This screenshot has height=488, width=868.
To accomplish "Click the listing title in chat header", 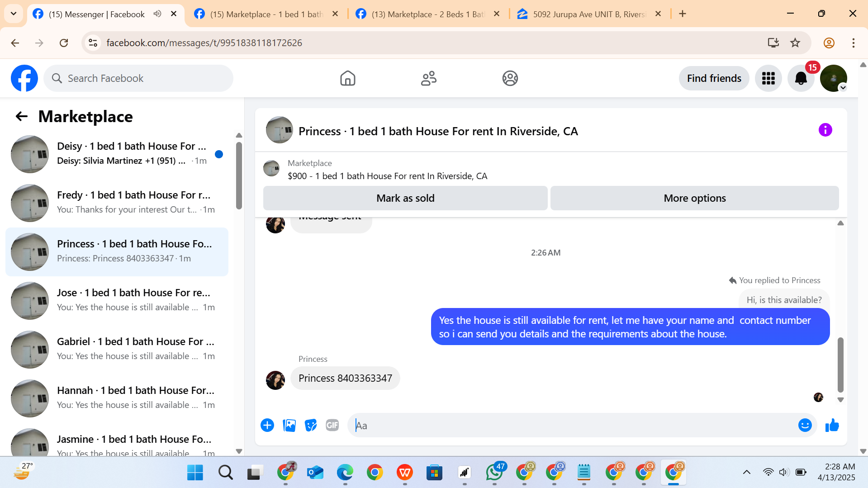I will click(x=438, y=131).
